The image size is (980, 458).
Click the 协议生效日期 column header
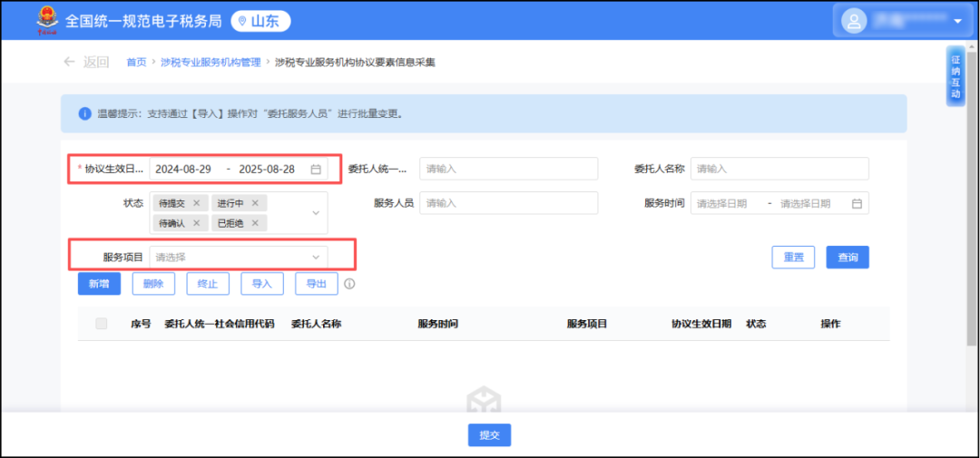[x=701, y=324]
